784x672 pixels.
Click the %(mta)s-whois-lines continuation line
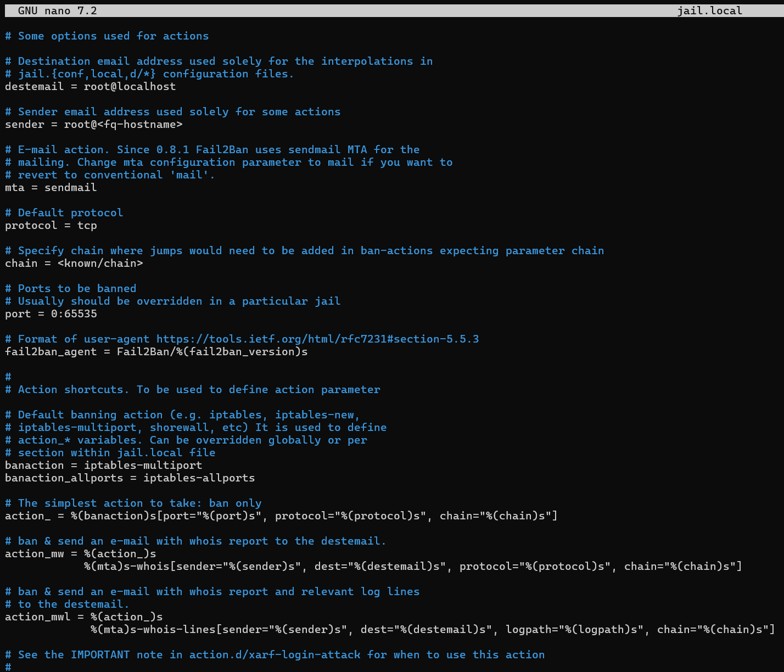pos(432,630)
